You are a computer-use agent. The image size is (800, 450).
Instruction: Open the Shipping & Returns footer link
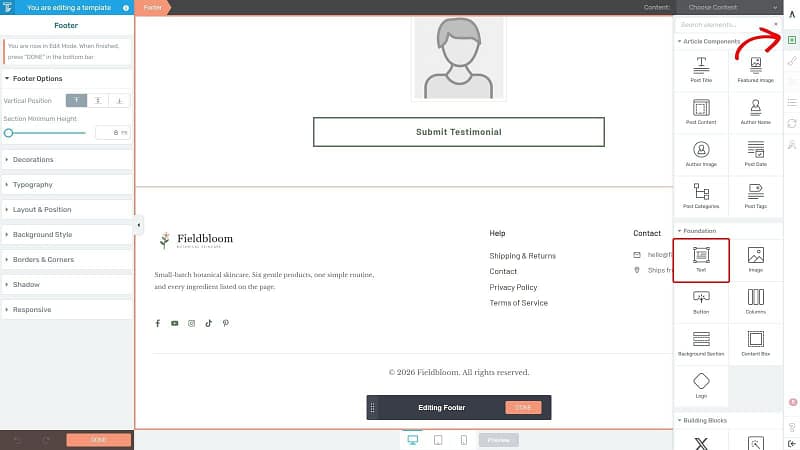(522, 256)
